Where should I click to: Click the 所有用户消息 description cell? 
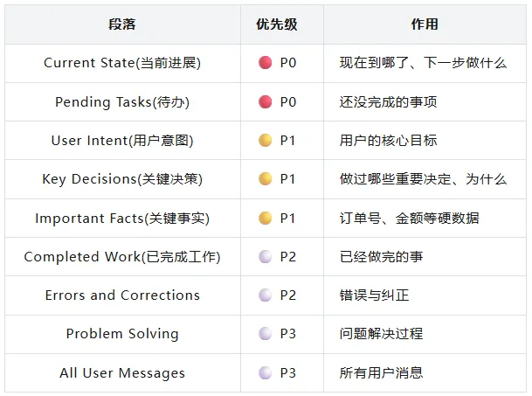point(425,373)
